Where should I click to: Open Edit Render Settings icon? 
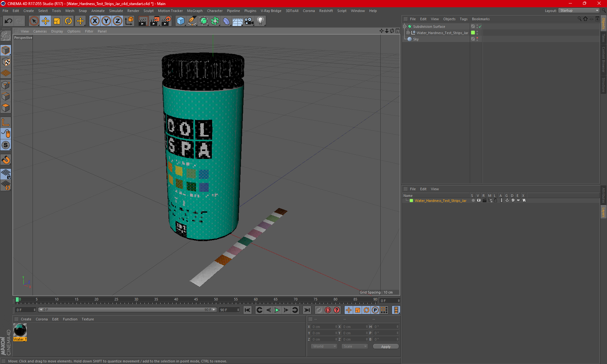(166, 21)
